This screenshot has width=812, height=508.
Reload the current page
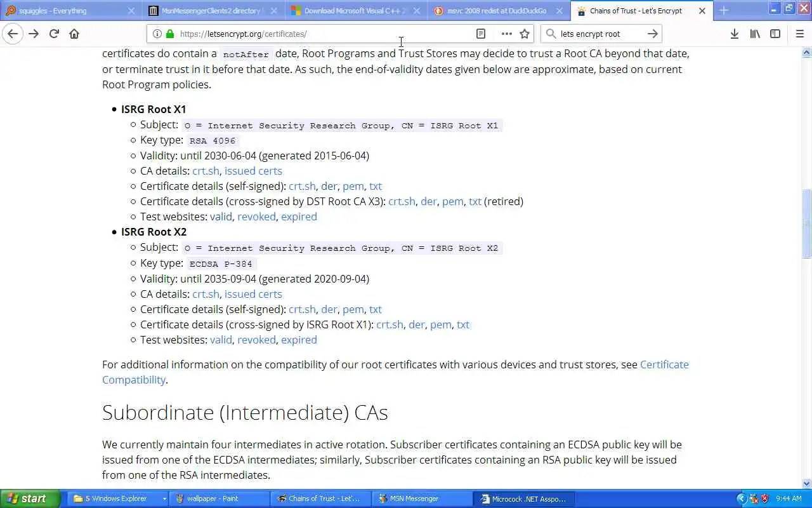54,34
